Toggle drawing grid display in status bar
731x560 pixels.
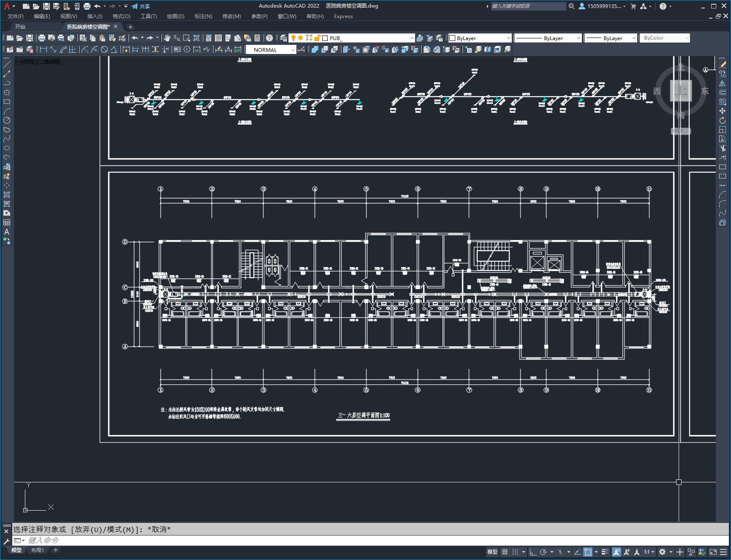pos(505,552)
